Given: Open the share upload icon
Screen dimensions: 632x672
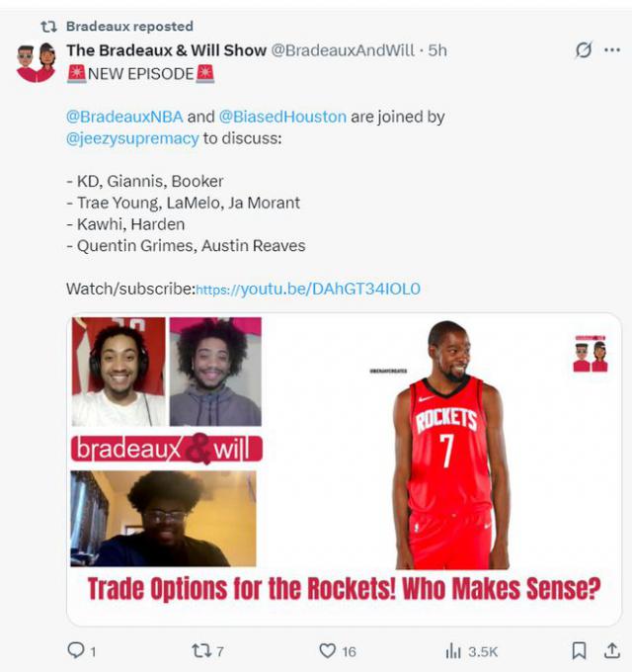Looking at the screenshot, I should pos(612,650).
